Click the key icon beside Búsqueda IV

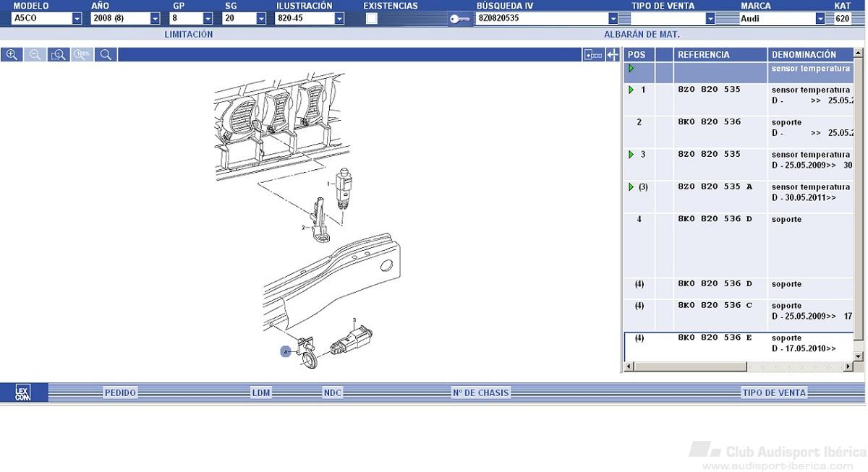pos(459,19)
